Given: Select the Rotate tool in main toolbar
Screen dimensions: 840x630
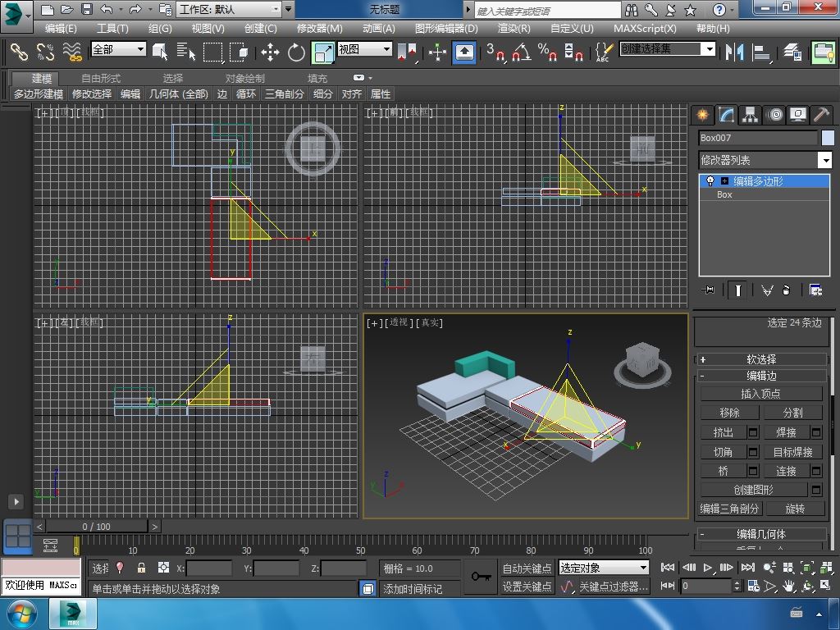Looking at the screenshot, I should tap(296, 52).
